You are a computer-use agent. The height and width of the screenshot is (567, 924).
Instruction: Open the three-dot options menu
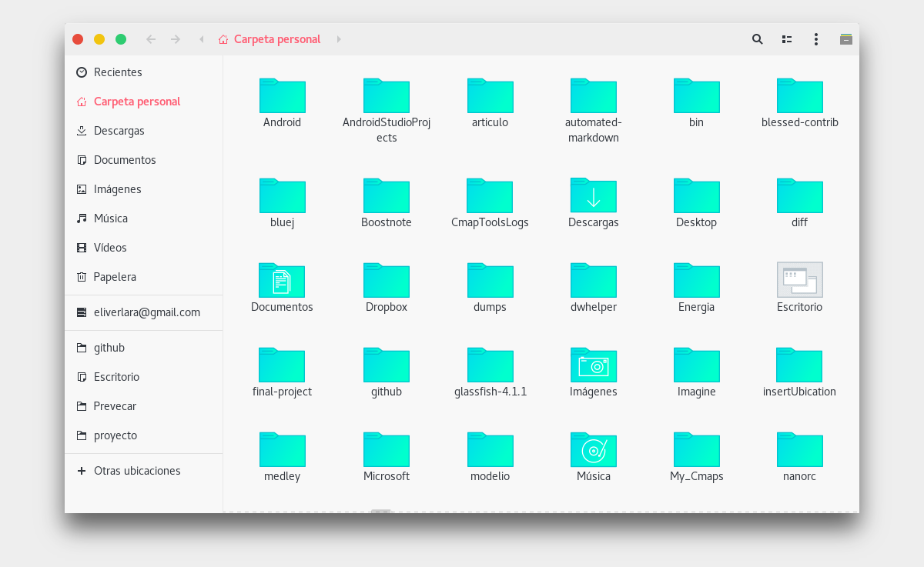click(815, 38)
